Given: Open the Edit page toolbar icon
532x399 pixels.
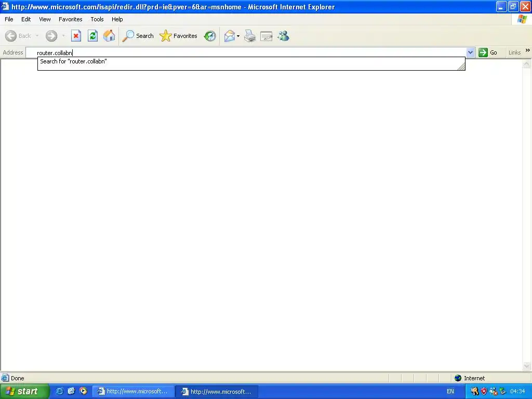Looking at the screenshot, I should pos(267,36).
